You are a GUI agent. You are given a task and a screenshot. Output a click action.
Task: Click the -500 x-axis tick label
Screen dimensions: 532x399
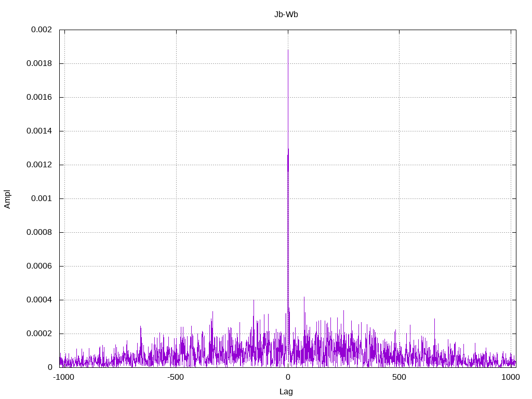coord(176,377)
